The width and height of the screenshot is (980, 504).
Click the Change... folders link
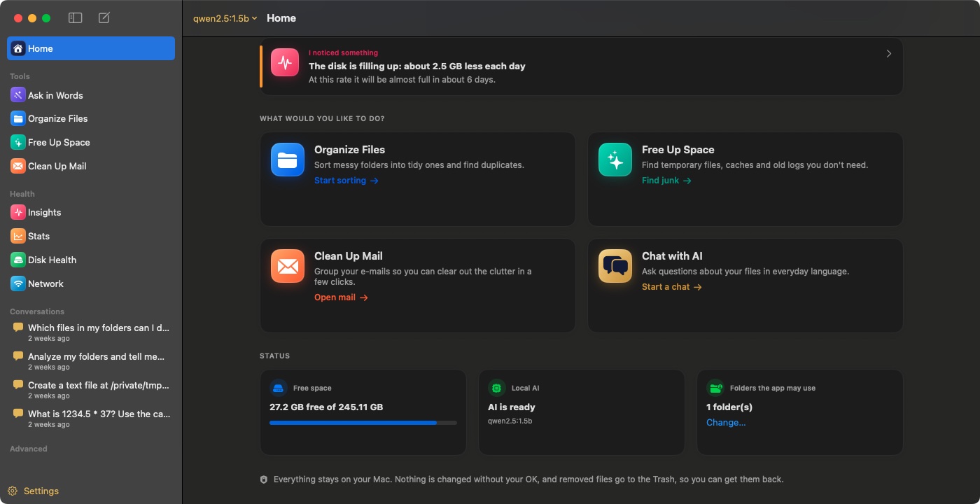click(x=726, y=422)
